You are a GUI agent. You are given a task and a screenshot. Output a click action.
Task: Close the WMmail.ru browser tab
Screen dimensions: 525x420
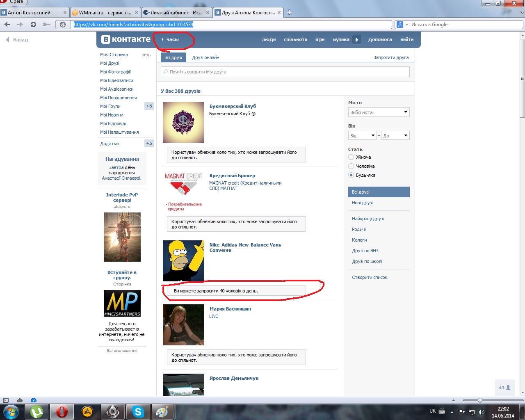tap(137, 12)
